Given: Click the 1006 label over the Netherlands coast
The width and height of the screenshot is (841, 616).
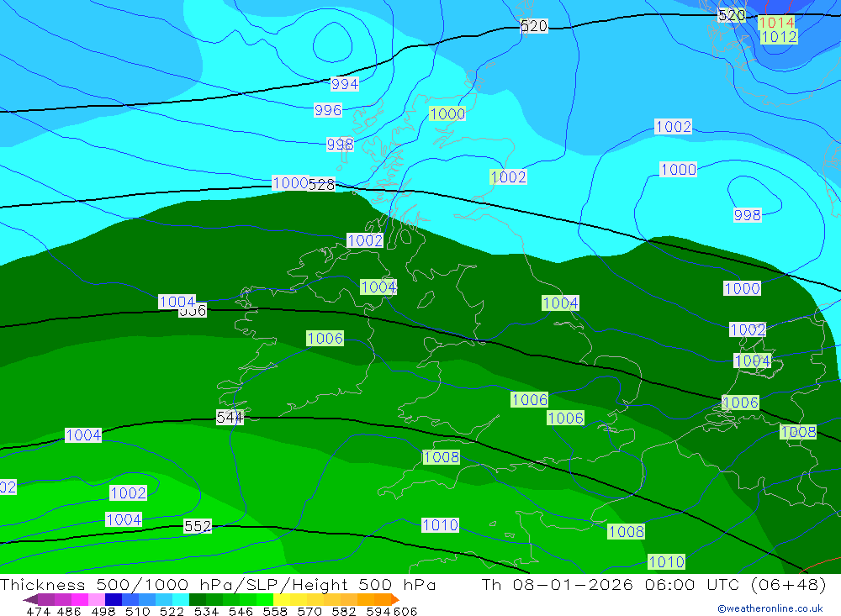Looking at the screenshot, I should tap(741, 403).
